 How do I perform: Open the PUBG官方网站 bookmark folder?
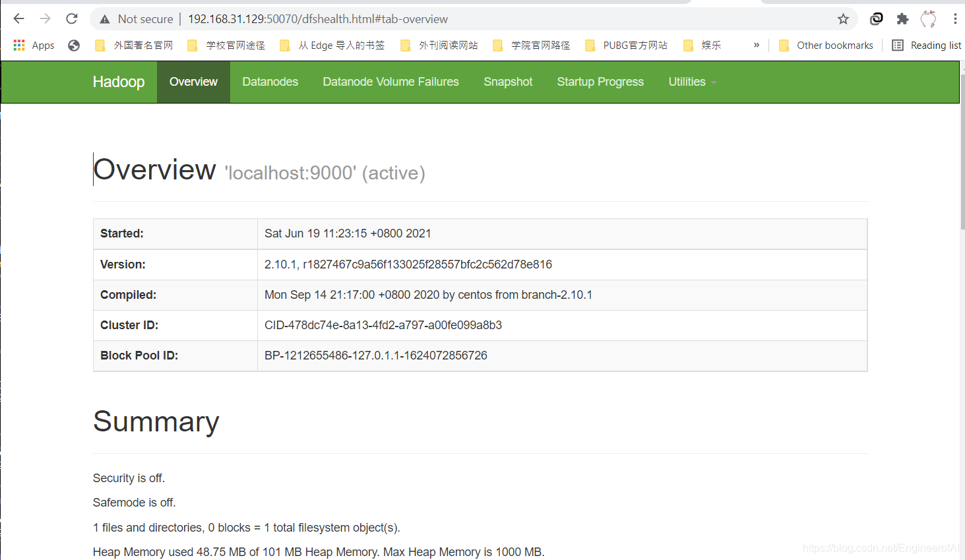click(626, 45)
